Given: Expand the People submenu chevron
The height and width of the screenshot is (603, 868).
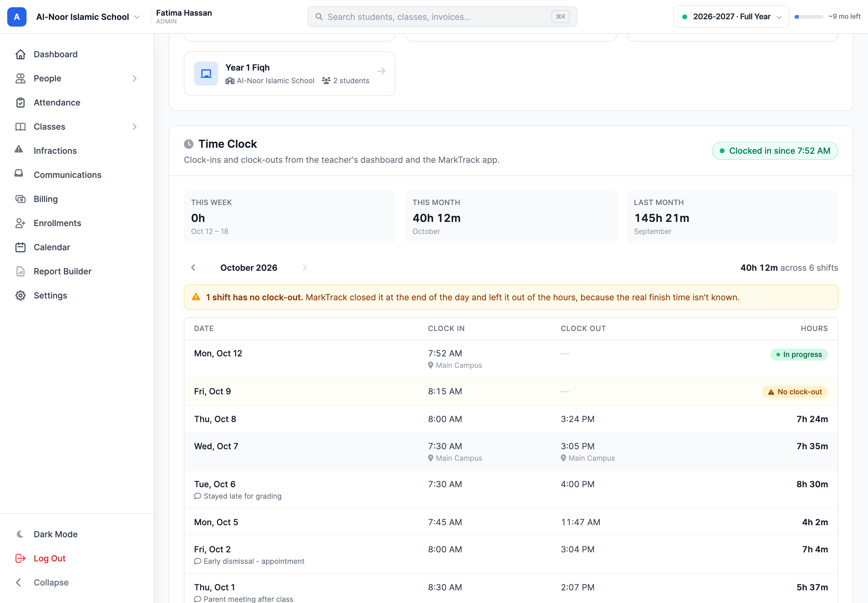Looking at the screenshot, I should (134, 79).
